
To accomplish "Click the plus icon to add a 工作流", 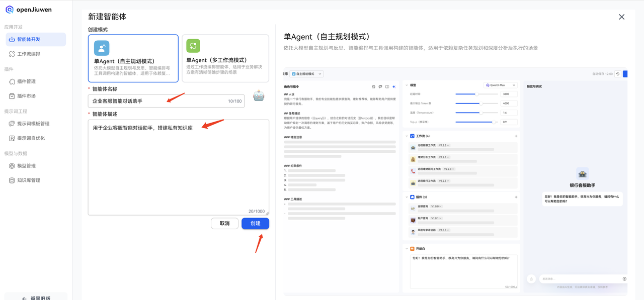I will point(516,136).
